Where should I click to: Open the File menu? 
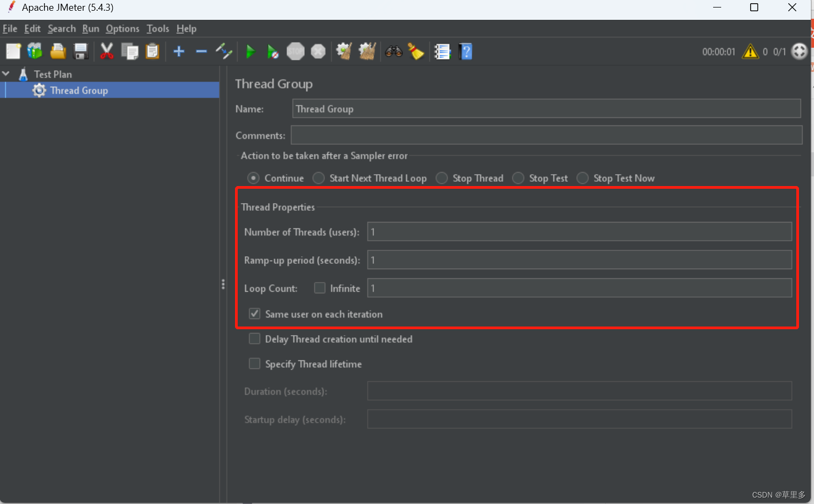tap(10, 28)
